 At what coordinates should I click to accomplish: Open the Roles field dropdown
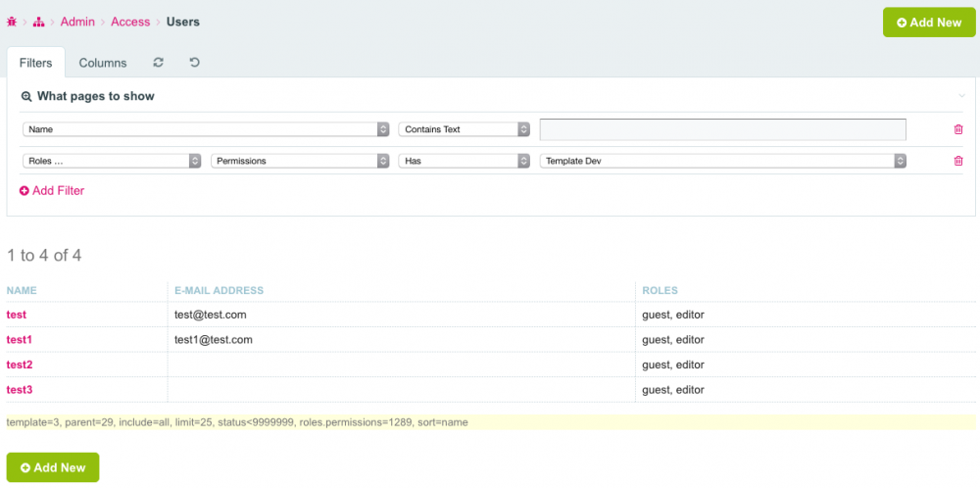tap(112, 161)
